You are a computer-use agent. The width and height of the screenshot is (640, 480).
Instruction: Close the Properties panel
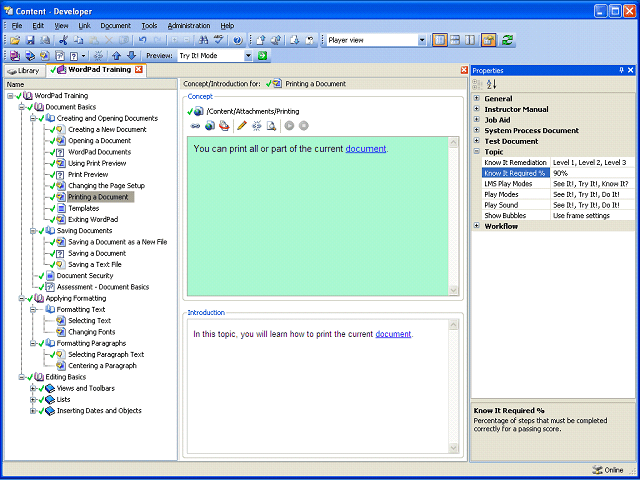tap(631, 70)
